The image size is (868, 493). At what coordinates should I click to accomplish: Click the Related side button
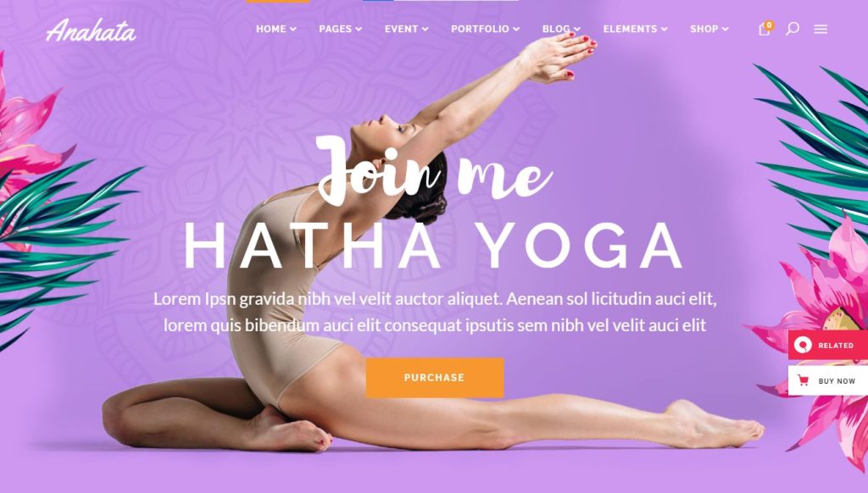(828, 346)
